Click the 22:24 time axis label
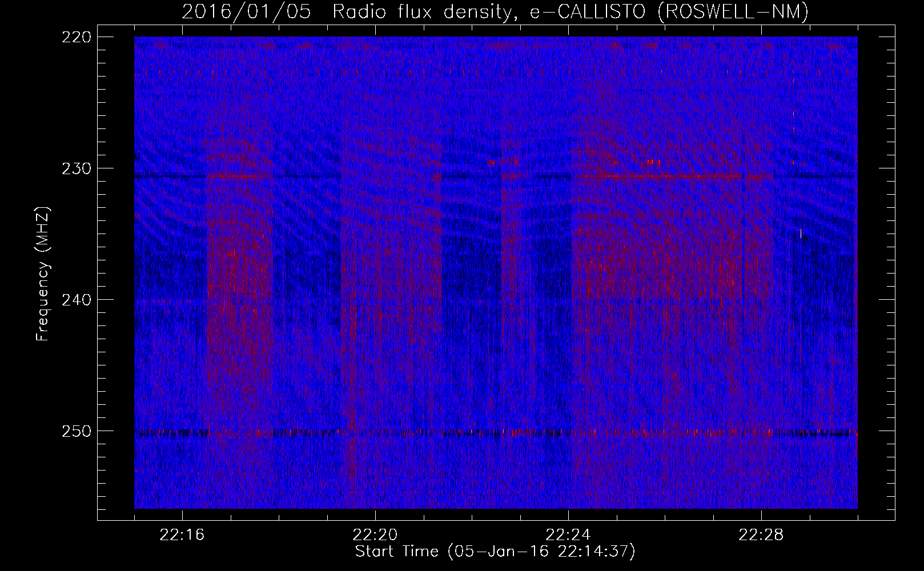Screen dimensions: 924x571 pyautogui.click(x=568, y=536)
